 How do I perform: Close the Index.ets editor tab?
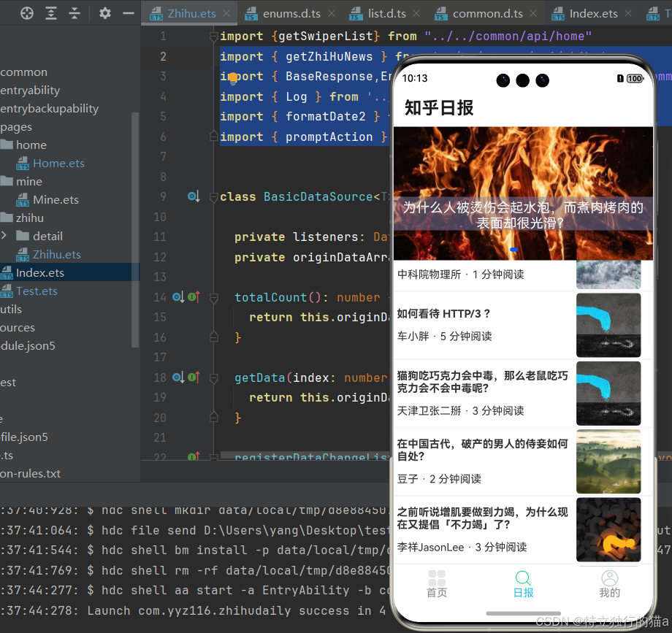(628, 14)
